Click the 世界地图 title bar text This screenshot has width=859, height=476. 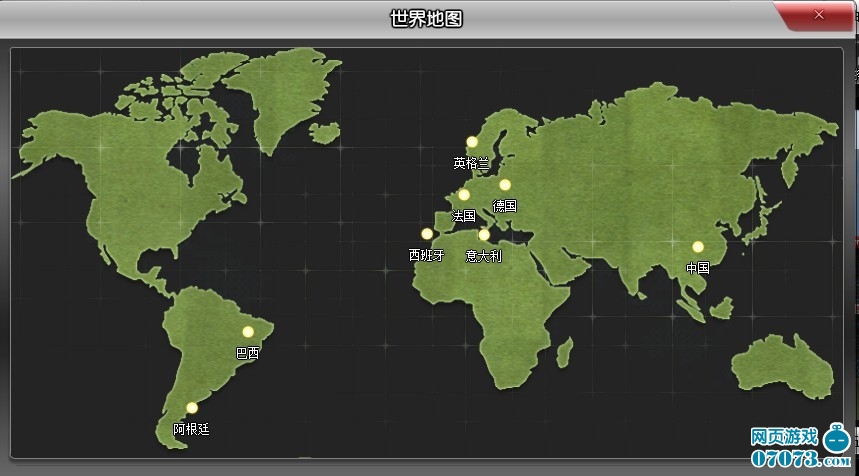click(426, 18)
